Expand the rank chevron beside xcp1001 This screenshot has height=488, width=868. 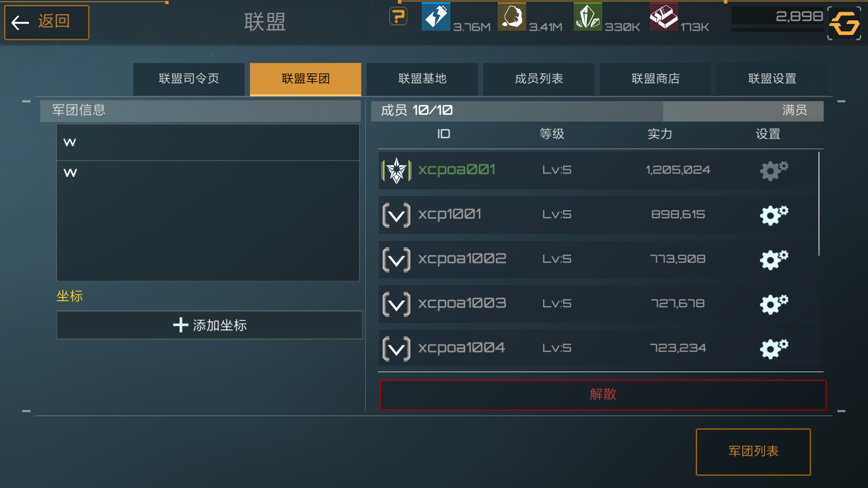pos(396,215)
